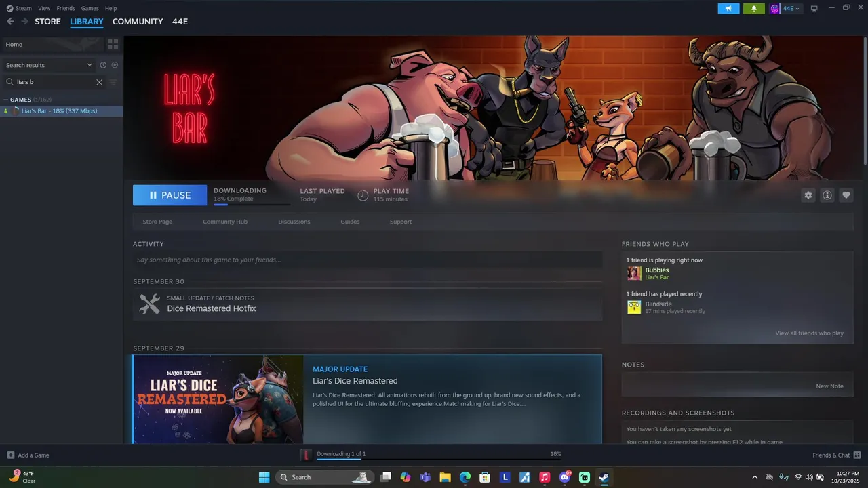The height and width of the screenshot is (488, 868).
Task: Open the Store Page link
Action: [x=157, y=222]
